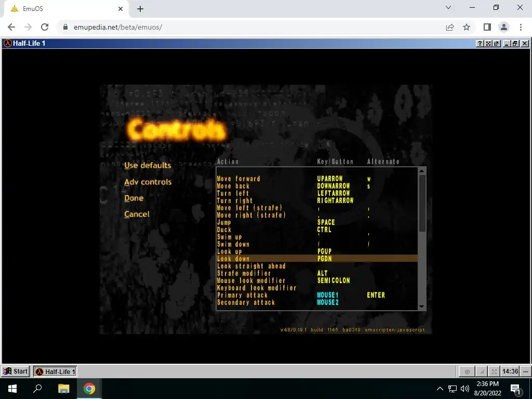The width and height of the screenshot is (532, 399).
Task: Click Use defaults in Controls menu
Action: coord(148,166)
